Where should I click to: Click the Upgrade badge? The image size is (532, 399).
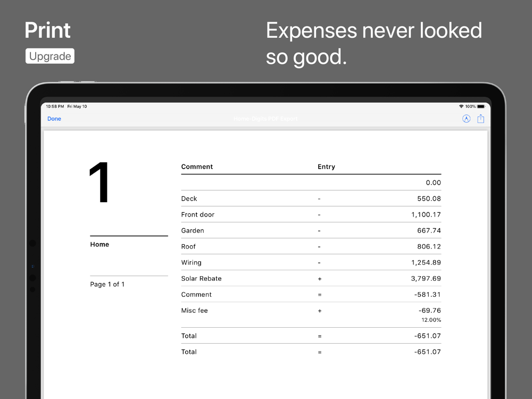click(x=50, y=56)
